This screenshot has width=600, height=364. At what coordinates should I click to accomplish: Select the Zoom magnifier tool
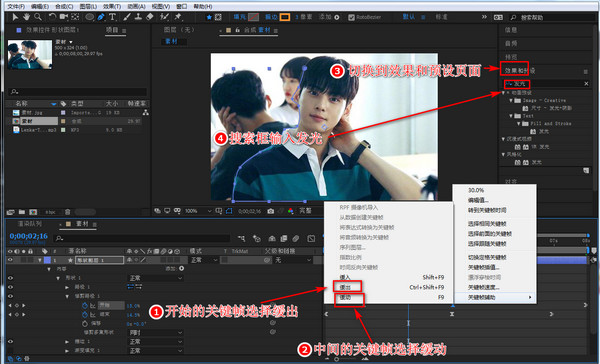38,17
